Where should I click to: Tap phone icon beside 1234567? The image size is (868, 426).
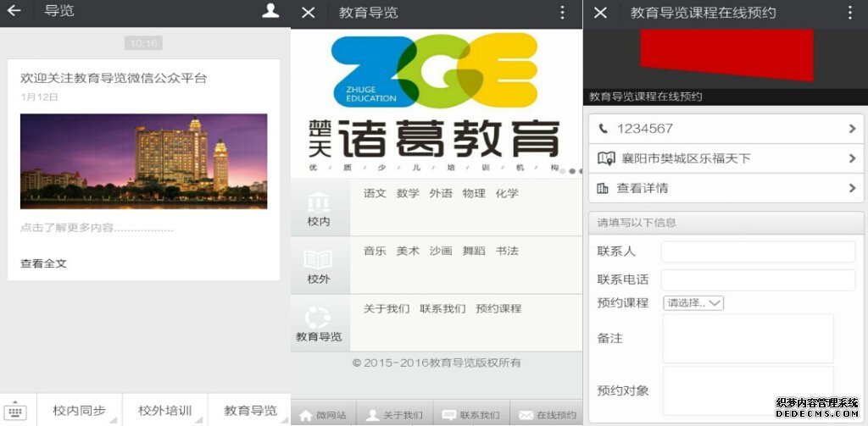tap(604, 129)
